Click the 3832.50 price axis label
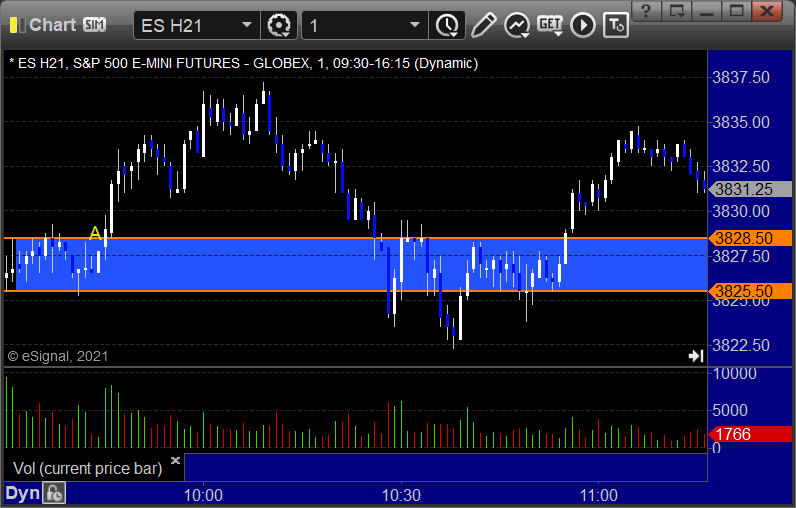This screenshot has width=796, height=508. 741,166
